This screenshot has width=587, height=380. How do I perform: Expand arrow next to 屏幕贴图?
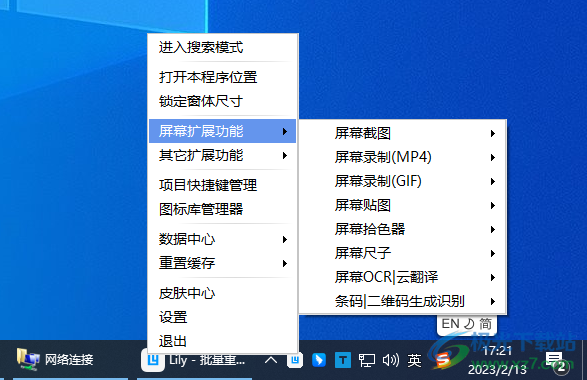(493, 205)
